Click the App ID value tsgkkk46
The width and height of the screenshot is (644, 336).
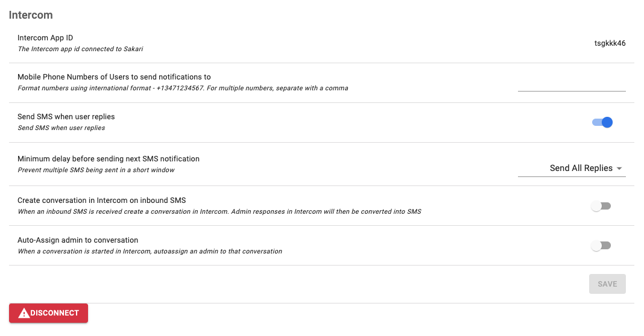pyautogui.click(x=610, y=43)
